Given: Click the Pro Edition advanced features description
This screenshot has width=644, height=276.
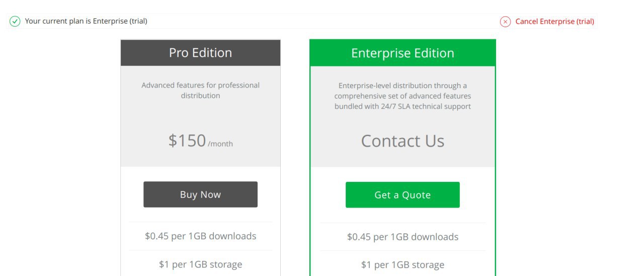Looking at the screenshot, I should pos(200,90).
